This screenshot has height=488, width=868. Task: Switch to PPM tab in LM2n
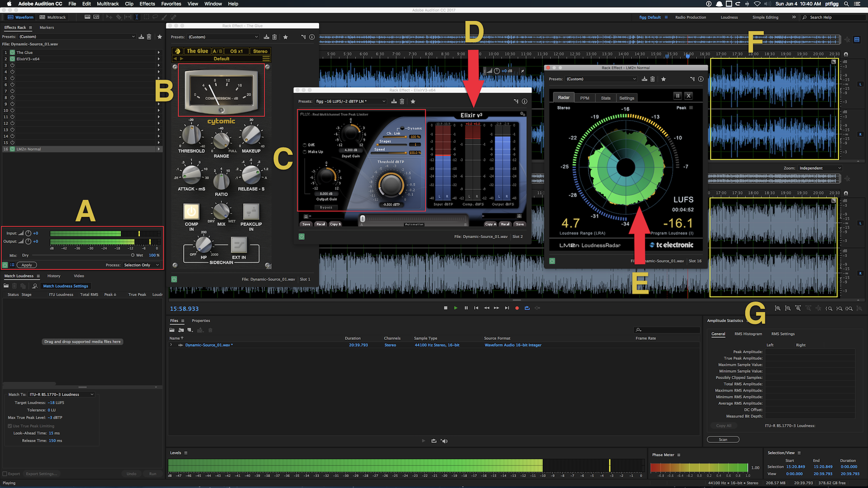[x=585, y=98]
